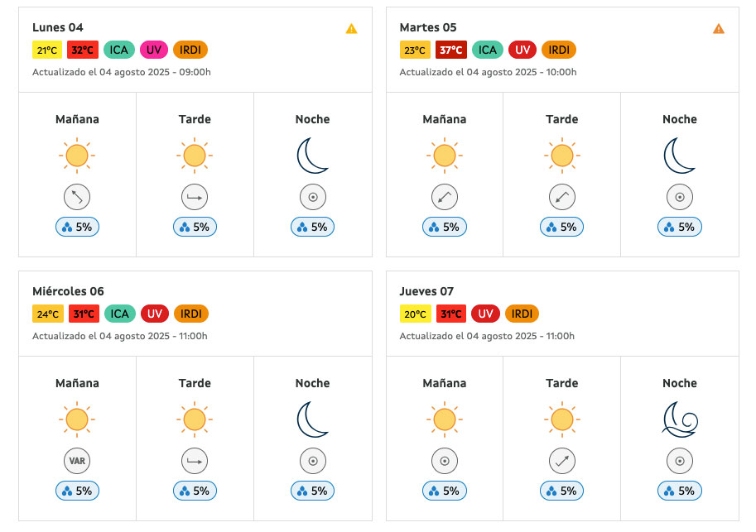Click the wind arrow for Lunes Mañana

click(77, 197)
